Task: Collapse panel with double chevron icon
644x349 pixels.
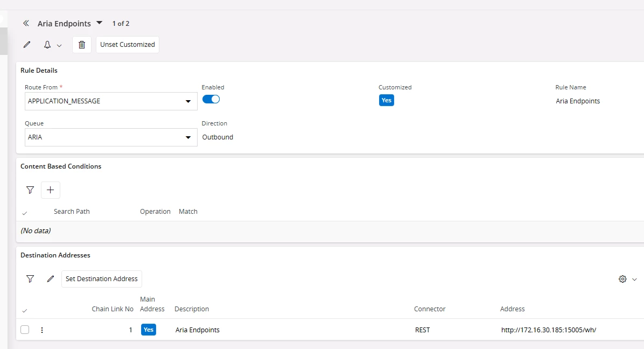Action: pos(26,24)
